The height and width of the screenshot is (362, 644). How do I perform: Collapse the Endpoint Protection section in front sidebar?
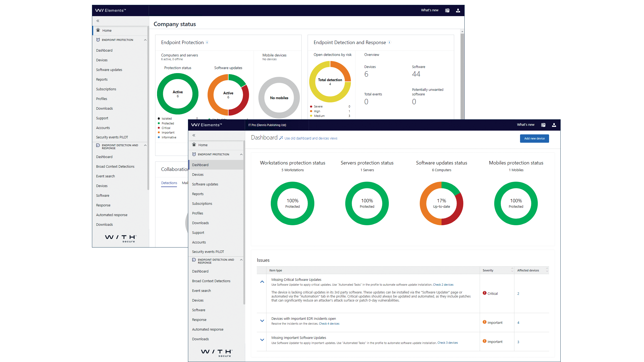[241, 154]
